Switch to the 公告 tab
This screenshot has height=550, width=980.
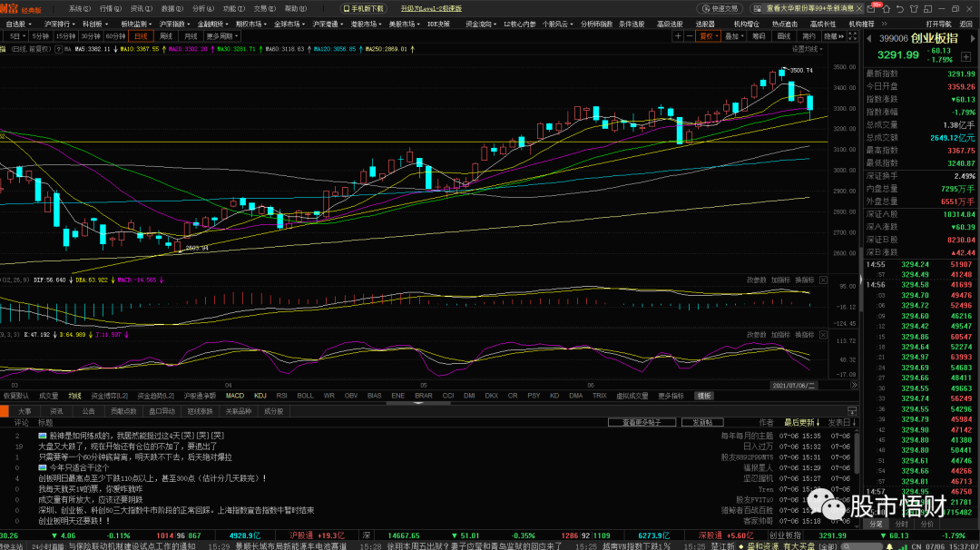89,411
